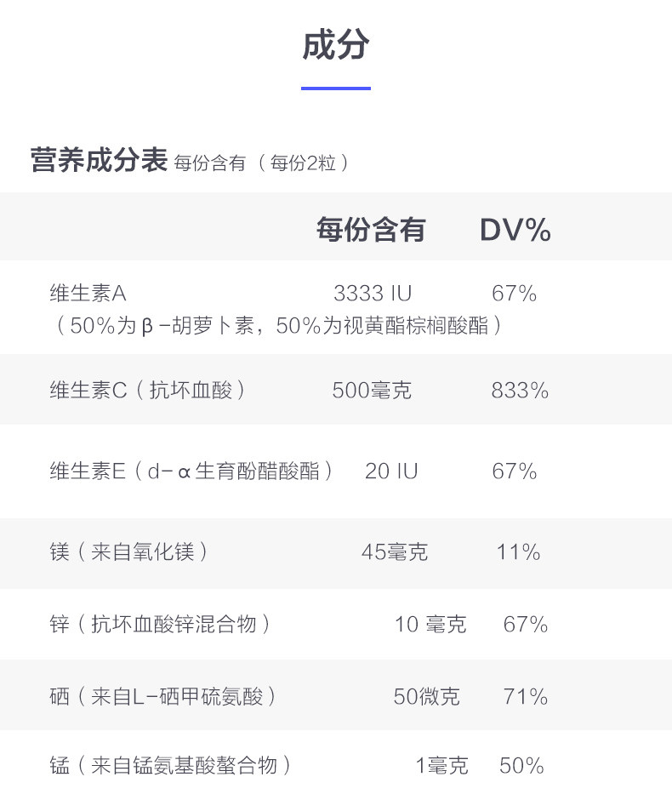
Task: Click the 500毫克 amount
Action: coord(372,391)
